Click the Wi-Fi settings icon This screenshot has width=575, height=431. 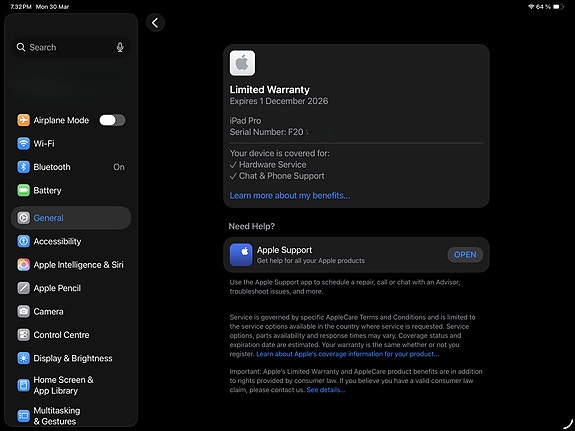click(x=23, y=143)
